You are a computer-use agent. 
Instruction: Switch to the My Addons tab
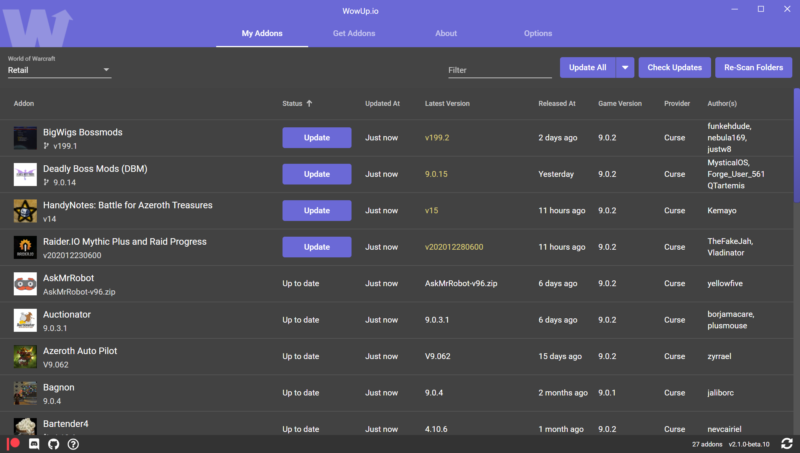click(262, 33)
